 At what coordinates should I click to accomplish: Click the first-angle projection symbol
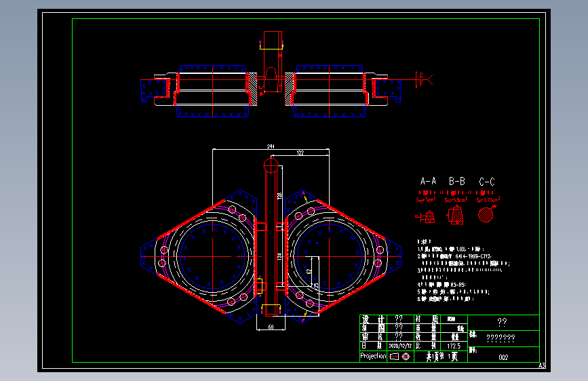(x=399, y=356)
